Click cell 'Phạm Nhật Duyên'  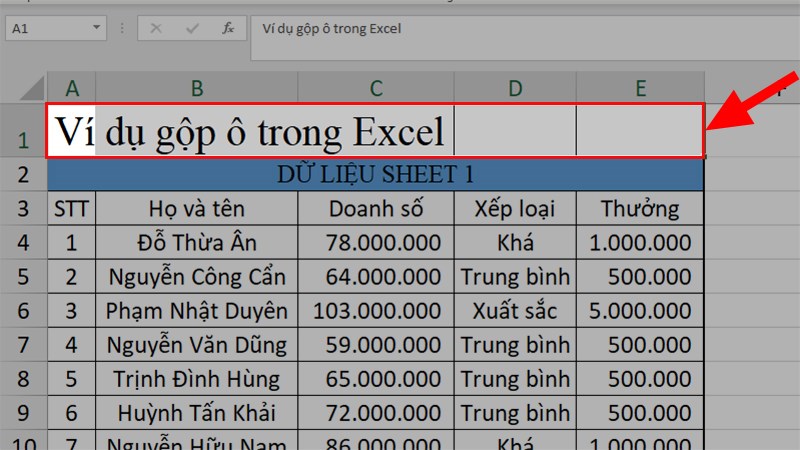196,311
